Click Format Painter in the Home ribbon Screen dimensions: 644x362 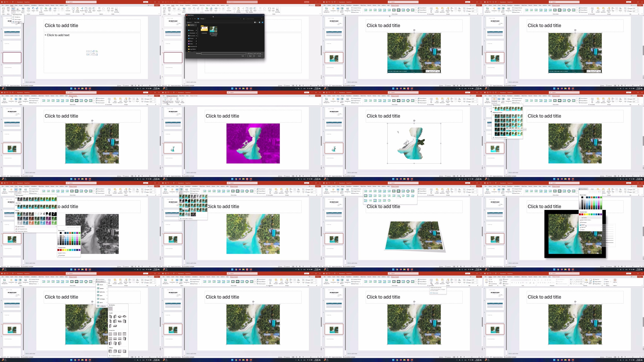(493, 284)
